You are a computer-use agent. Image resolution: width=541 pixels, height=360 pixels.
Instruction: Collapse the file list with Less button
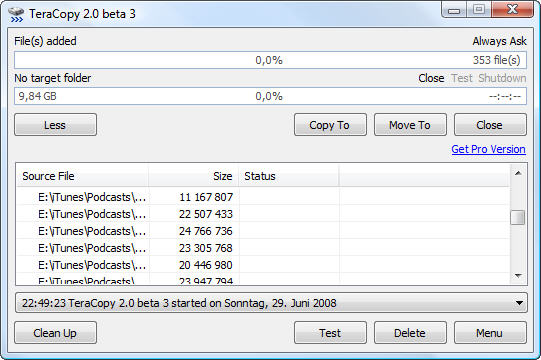point(55,125)
